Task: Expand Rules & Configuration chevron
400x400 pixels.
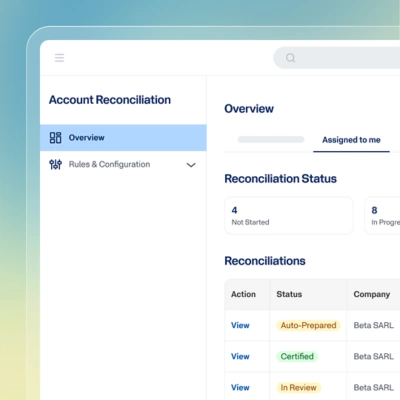Action: click(x=191, y=165)
